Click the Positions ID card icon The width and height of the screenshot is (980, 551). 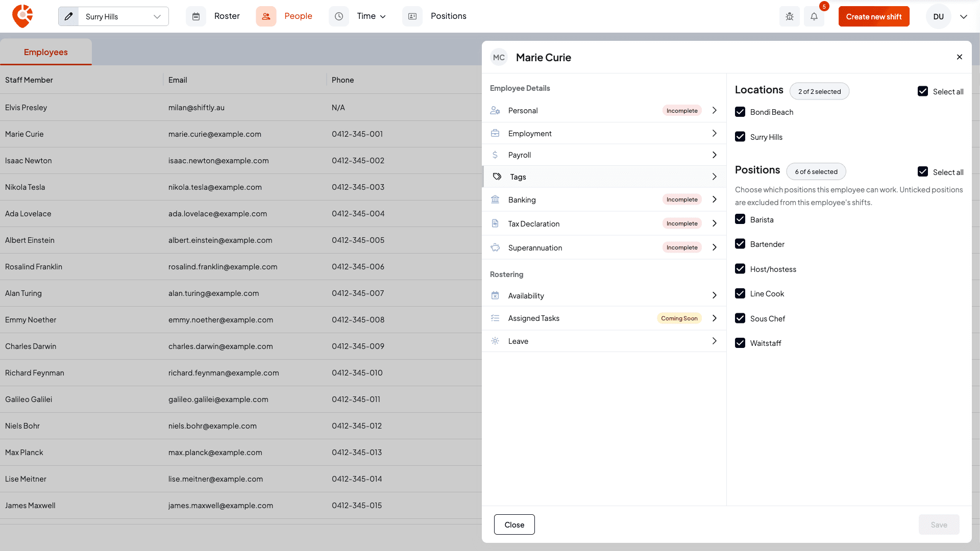[x=412, y=16]
